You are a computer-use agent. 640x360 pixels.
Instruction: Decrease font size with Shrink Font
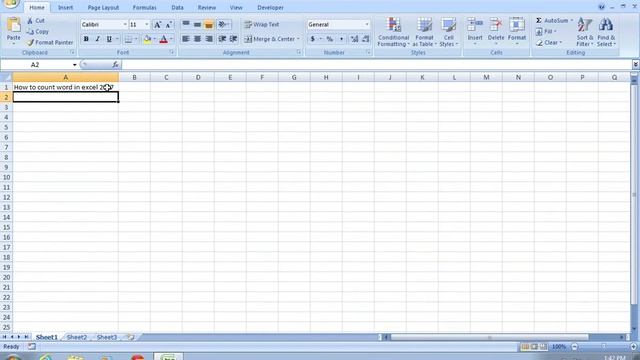(169, 25)
